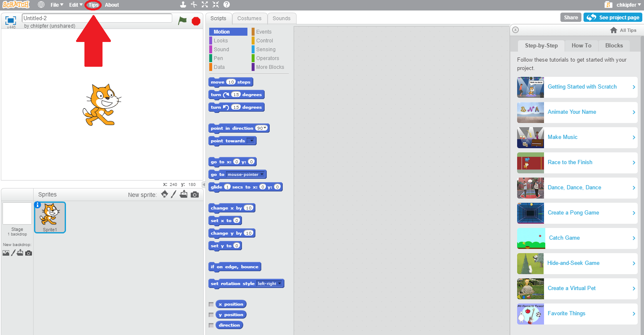Click the Scratch logo
The image size is (644, 335).
[16, 5]
